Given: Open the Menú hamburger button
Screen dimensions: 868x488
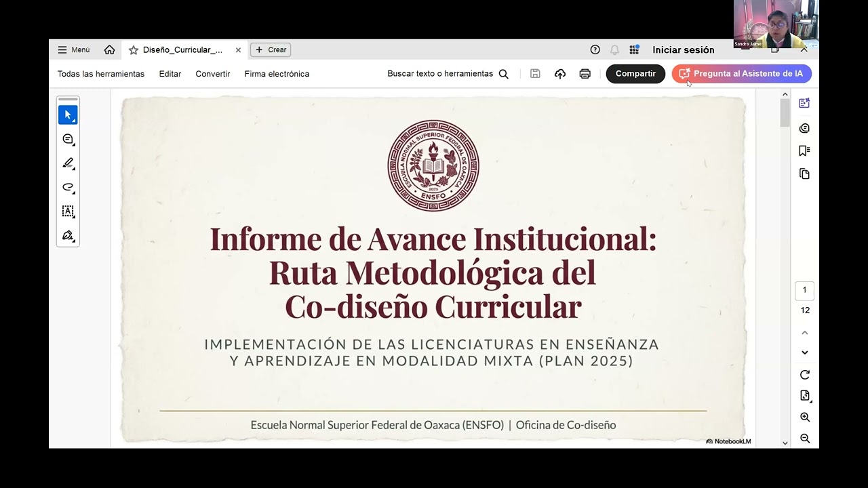Looking at the screenshot, I should (73, 49).
